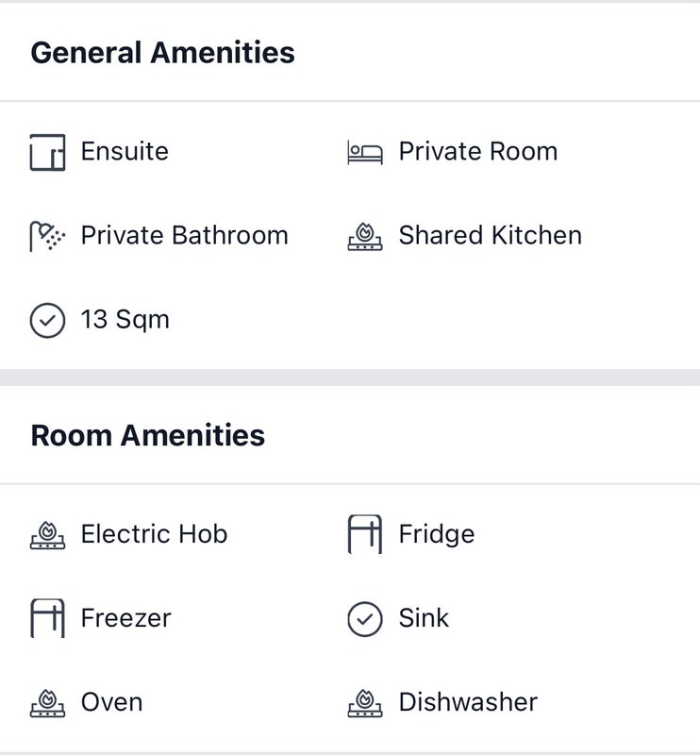The height and width of the screenshot is (755, 700).
Task: Click the Freezer icon
Action: click(47, 619)
